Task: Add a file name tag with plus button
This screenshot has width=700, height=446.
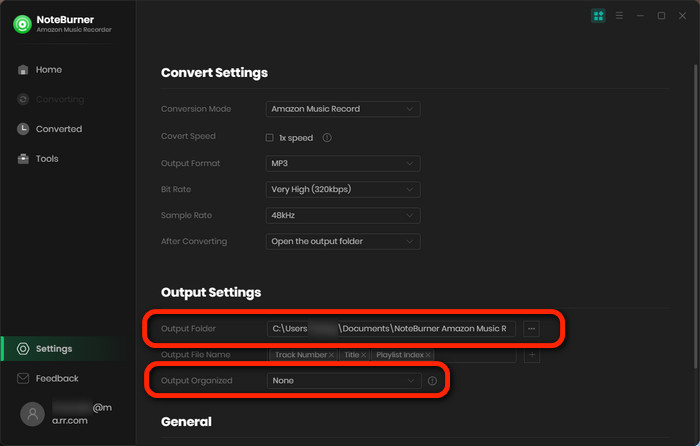Action: tap(532, 355)
